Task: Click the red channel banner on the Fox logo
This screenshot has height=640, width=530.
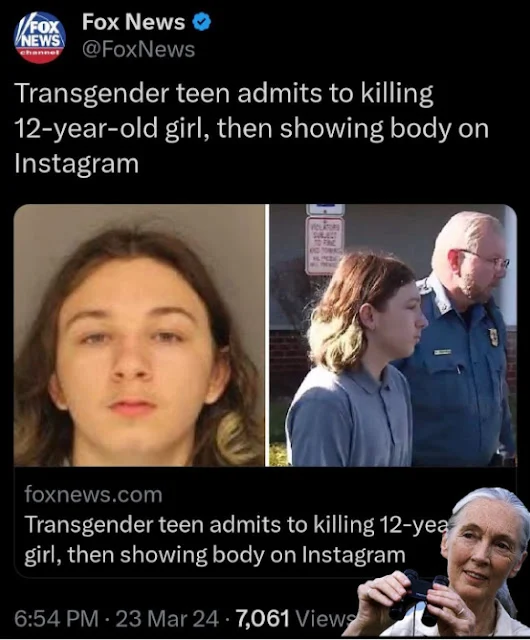Action: [40, 55]
